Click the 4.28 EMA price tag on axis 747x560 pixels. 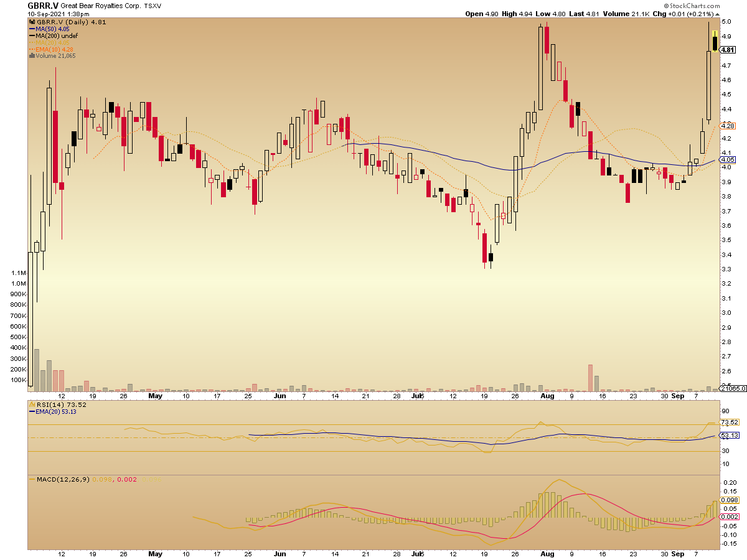click(x=728, y=126)
